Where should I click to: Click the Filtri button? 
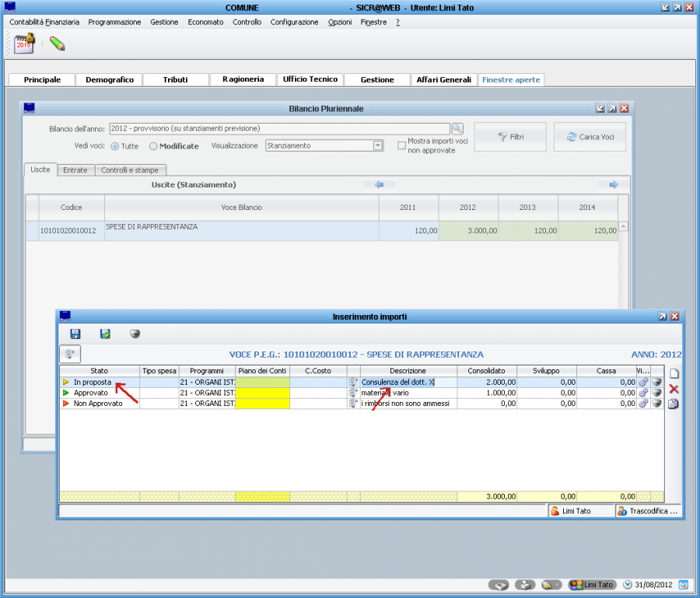point(510,137)
